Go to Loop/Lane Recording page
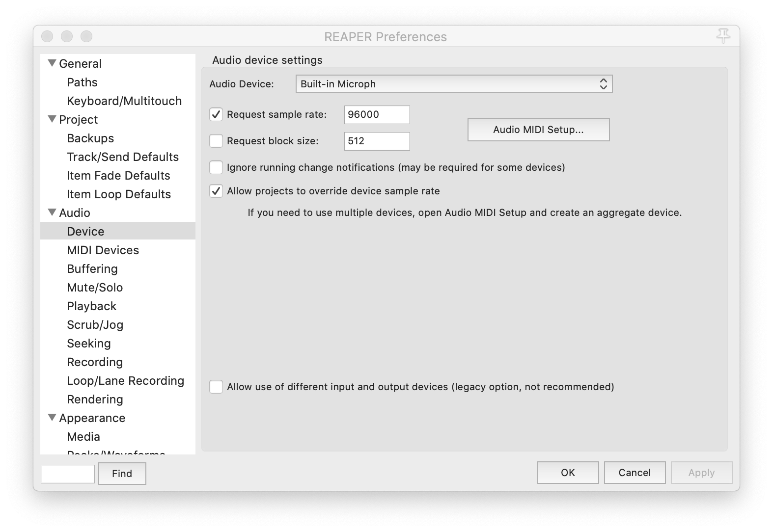Image resolution: width=773 pixels, height=532 pixels. 126,381
